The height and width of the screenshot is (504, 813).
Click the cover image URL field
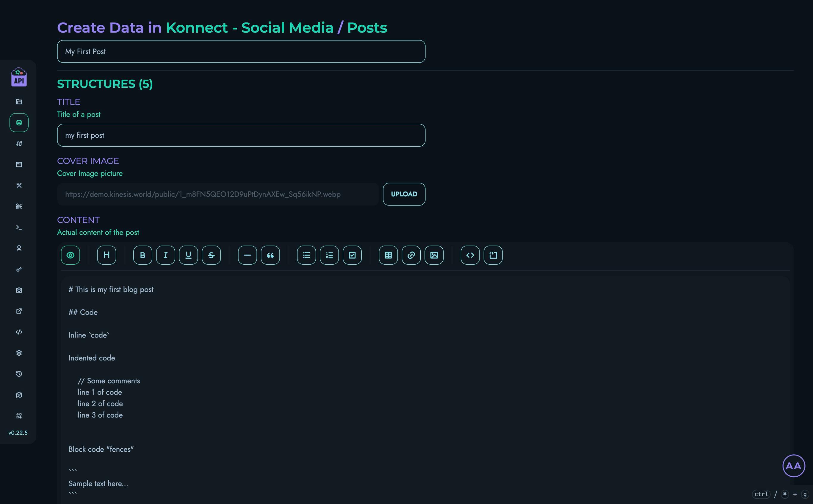218,194
